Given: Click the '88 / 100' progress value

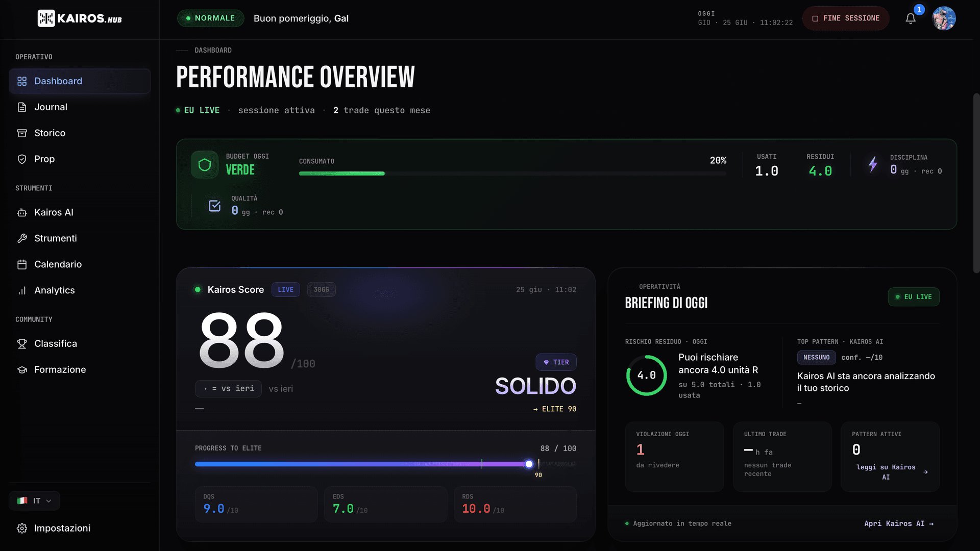Looking at the screenshot, I should pyautogui.click(x=558, y=449).
